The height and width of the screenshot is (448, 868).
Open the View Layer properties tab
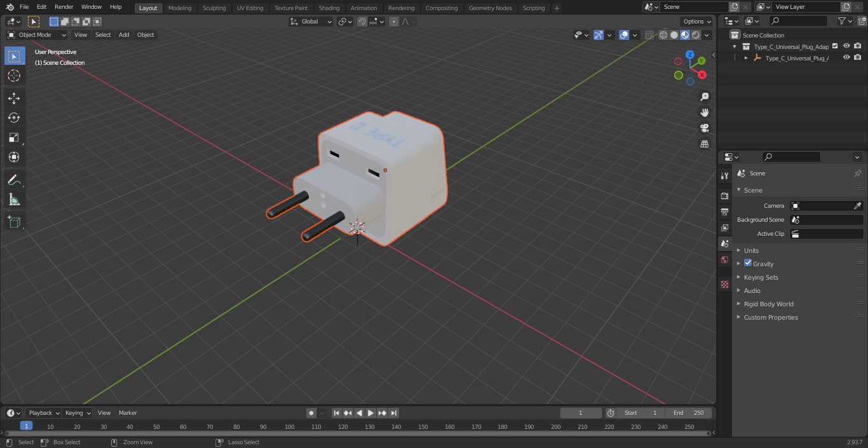pyautogui.click(x=724, y=227)
